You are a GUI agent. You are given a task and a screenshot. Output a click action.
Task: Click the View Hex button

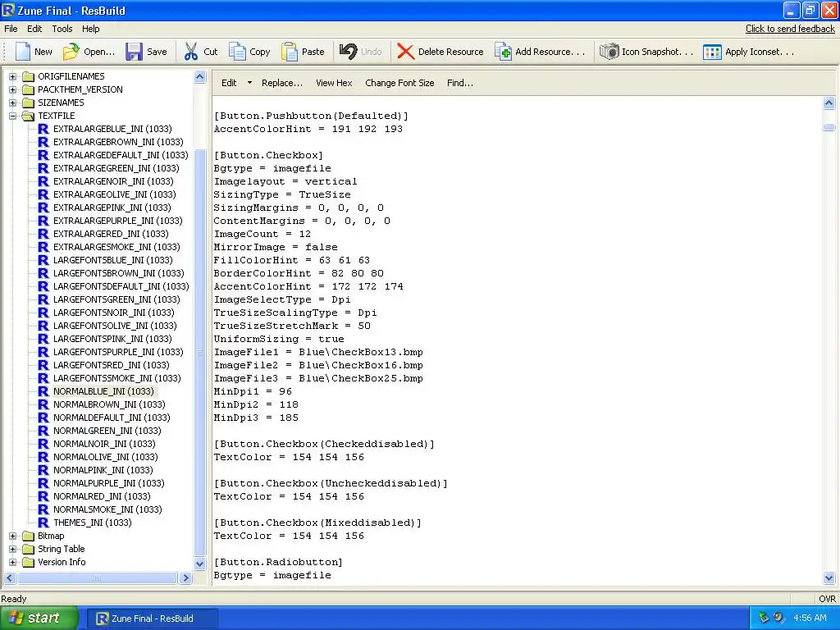[x=334, y=83]
